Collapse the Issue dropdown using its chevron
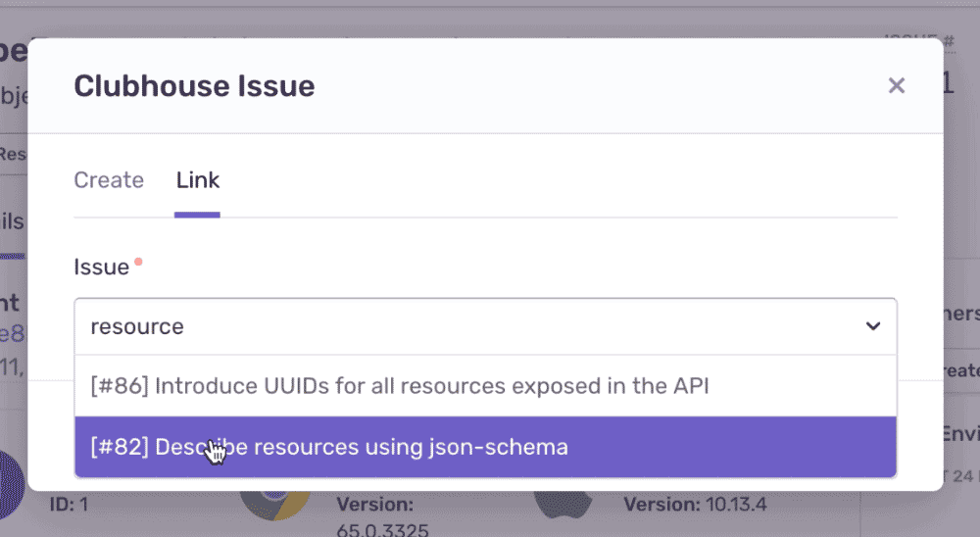The height and width of the screenshot is (537, 980). point(872,327)
